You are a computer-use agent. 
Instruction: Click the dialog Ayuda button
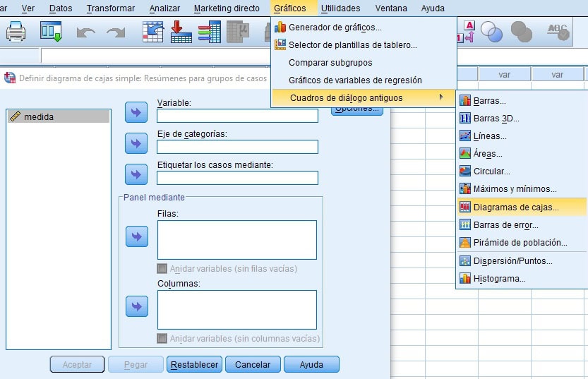(311, 364)
